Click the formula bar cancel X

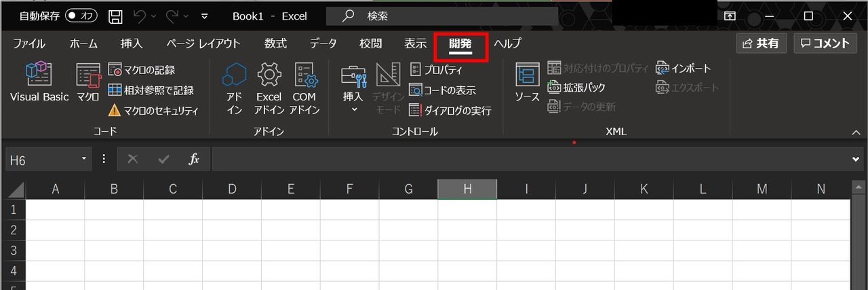tap(133, 159)
